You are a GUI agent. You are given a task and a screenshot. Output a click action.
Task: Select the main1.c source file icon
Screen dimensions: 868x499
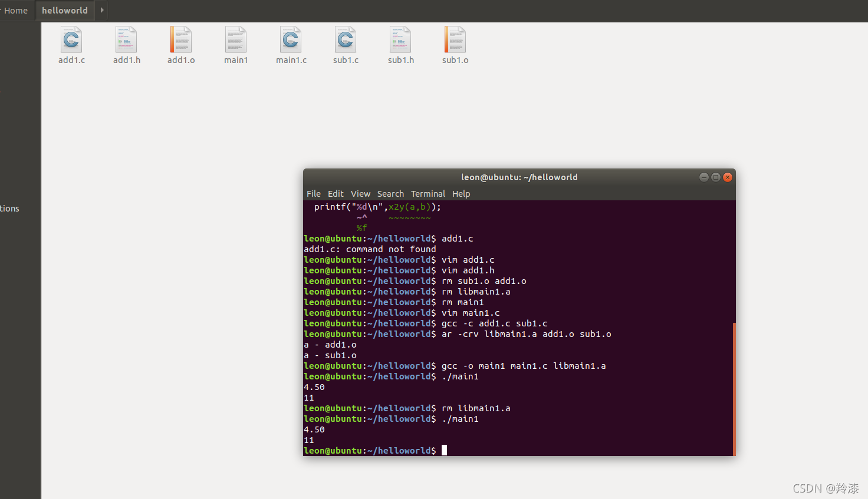[291, 40]
